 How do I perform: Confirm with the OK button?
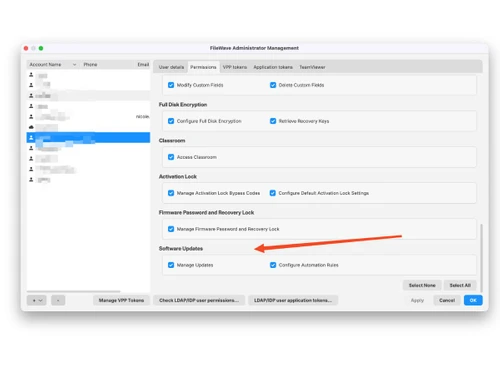click(x=473, y=300)
